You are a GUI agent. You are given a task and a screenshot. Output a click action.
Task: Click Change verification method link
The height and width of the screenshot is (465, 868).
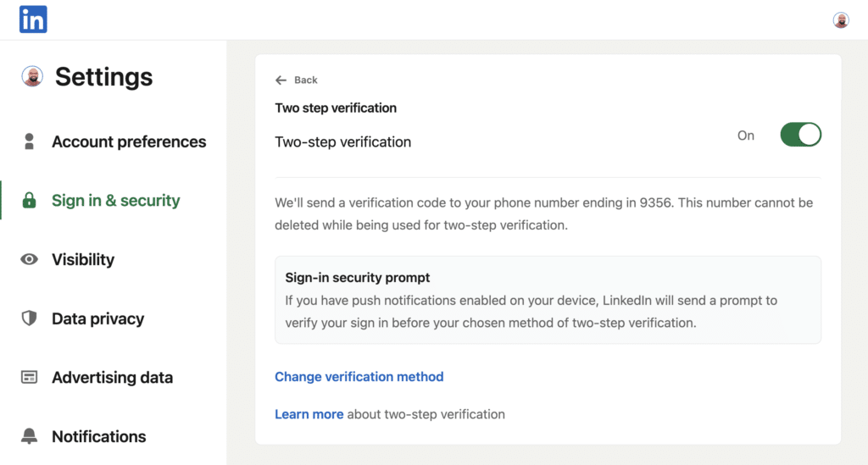(x=359, y=377)
